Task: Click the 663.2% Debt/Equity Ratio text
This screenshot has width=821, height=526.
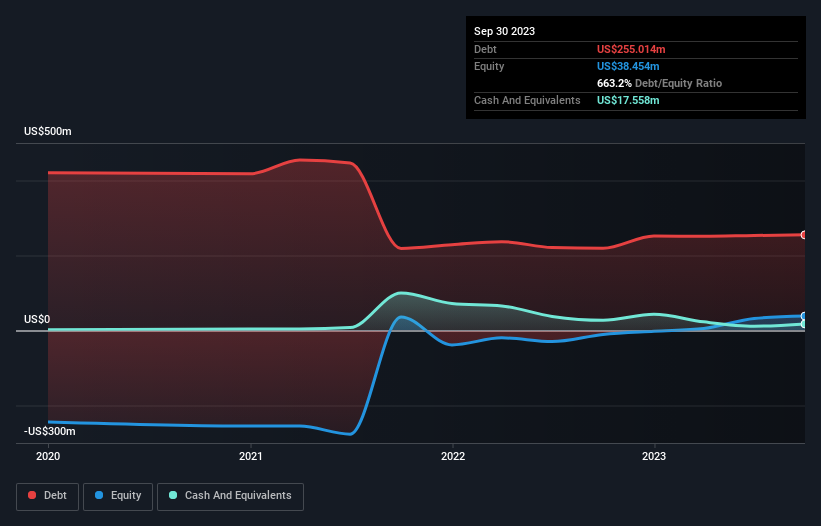Action: (x=659, y=83)
